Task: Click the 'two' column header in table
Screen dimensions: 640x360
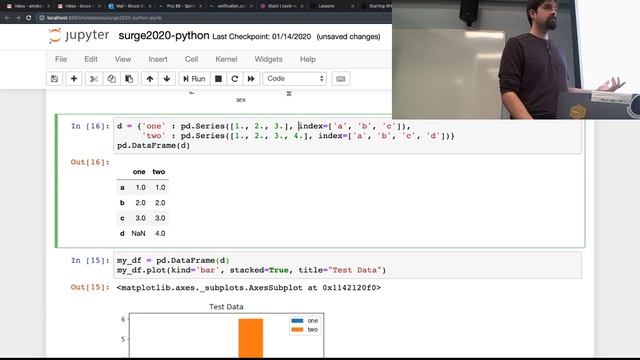Action: coord(159,172)
